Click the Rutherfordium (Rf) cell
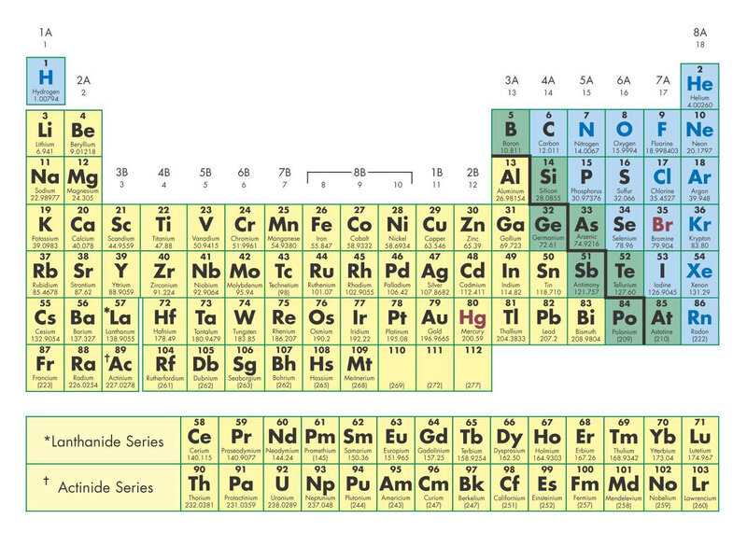 click(164, 368)
